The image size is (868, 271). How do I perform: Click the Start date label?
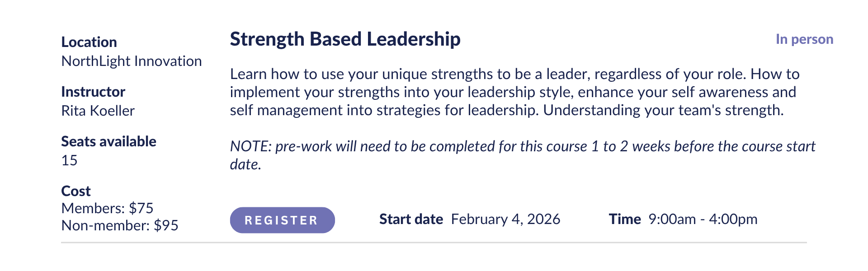pos(411,219)
